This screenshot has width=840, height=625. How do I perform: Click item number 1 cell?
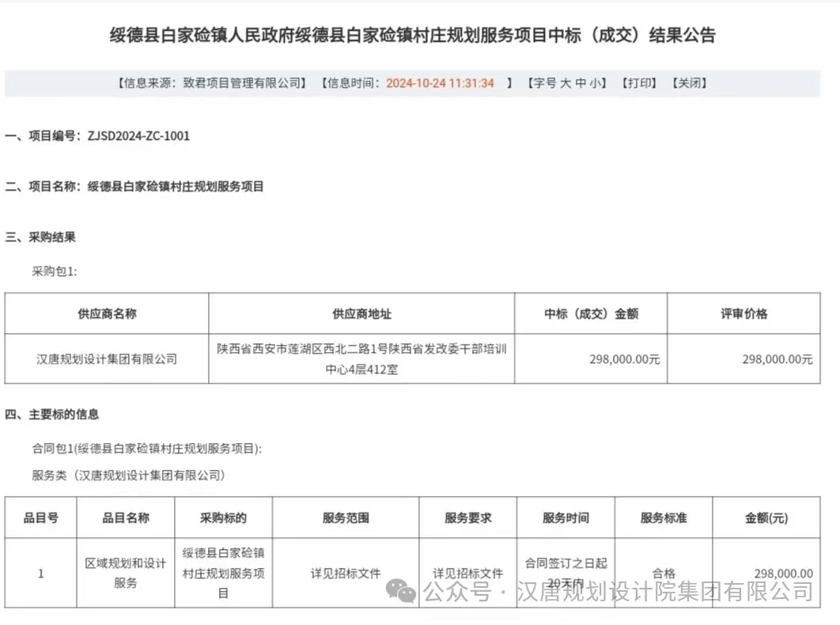point(40,574)
